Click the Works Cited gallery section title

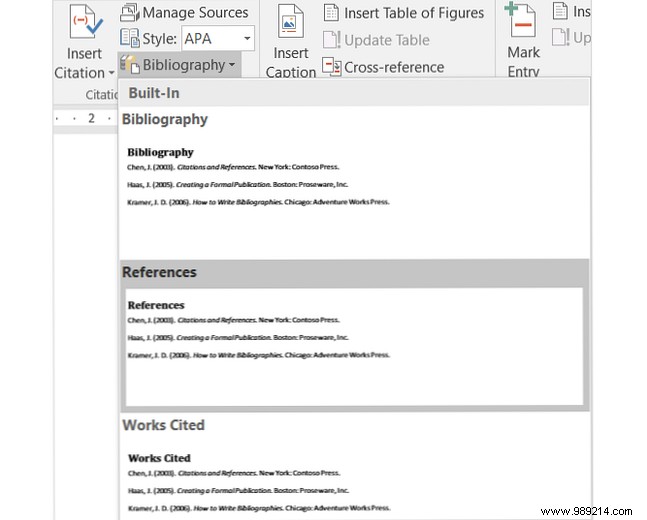163,425
